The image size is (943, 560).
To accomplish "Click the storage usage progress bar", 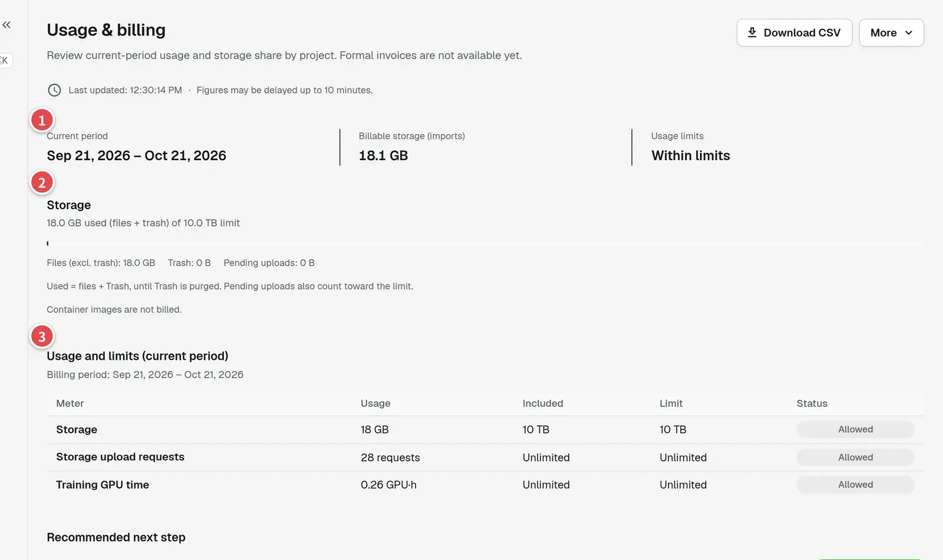I will pyautogui.click(x=485, y=243).
